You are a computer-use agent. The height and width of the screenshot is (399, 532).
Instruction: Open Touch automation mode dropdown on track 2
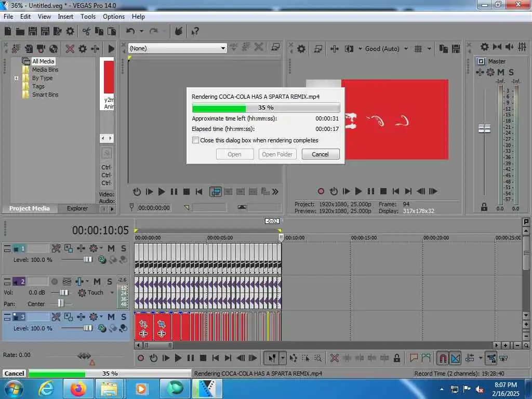point(112,292)
